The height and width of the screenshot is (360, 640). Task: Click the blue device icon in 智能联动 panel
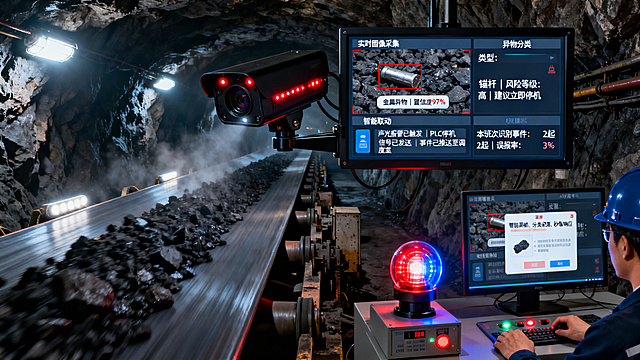point(362,141)
